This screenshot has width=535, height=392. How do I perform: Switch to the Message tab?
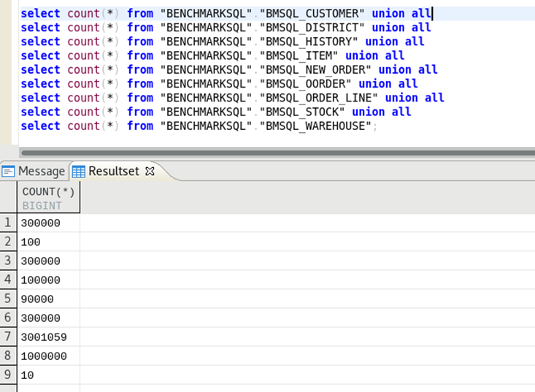[x=33, y=171]
